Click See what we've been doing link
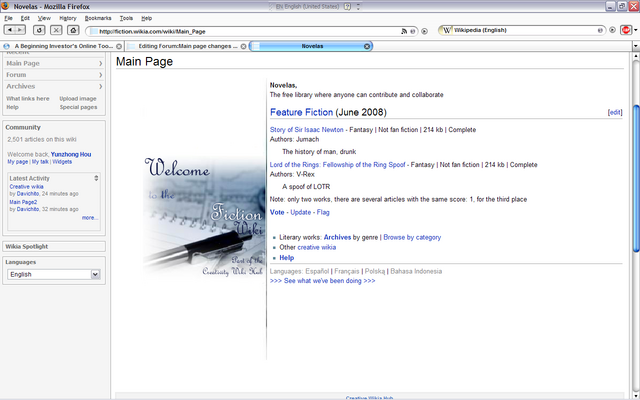Image resolution: width=640 pixels, height=400 pixels. click(322, 281)
